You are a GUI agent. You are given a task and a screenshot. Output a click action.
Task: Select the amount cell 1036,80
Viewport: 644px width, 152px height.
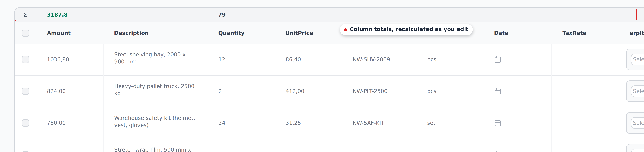pos(58,59)
